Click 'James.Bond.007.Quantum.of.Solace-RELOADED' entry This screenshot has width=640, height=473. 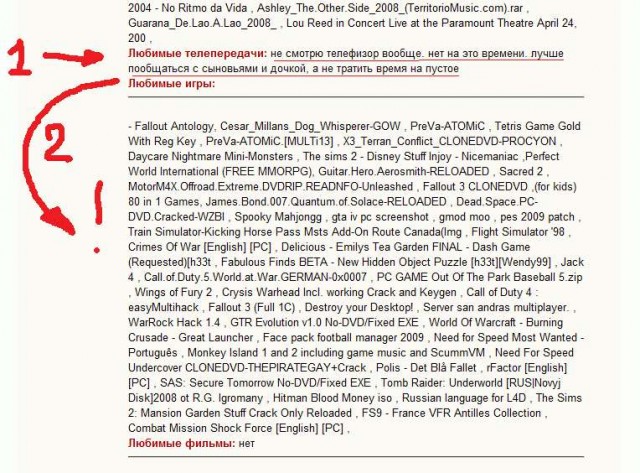pyautogui.click(x=326, y=202)
